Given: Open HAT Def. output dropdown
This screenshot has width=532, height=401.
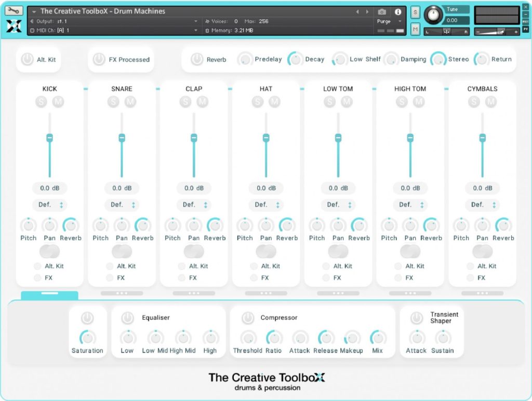Looking at the screenshot, I should tap(267, 205).
